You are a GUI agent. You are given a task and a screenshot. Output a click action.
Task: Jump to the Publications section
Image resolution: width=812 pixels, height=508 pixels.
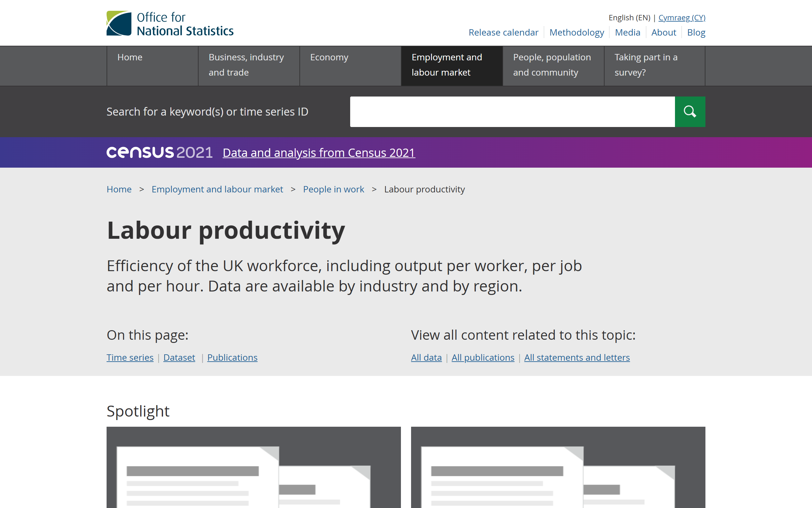click(x=232, y=358)
